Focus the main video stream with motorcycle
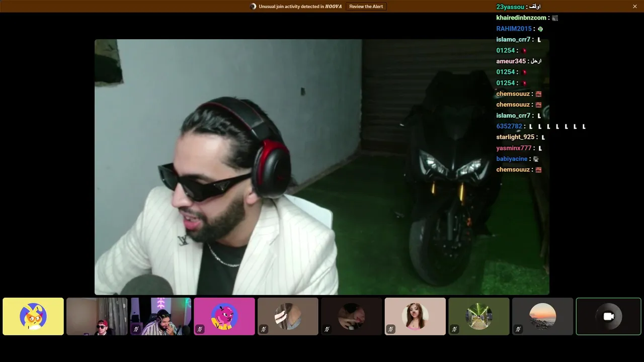The width and height of the screenshot is (644, 362). point(322,167)
